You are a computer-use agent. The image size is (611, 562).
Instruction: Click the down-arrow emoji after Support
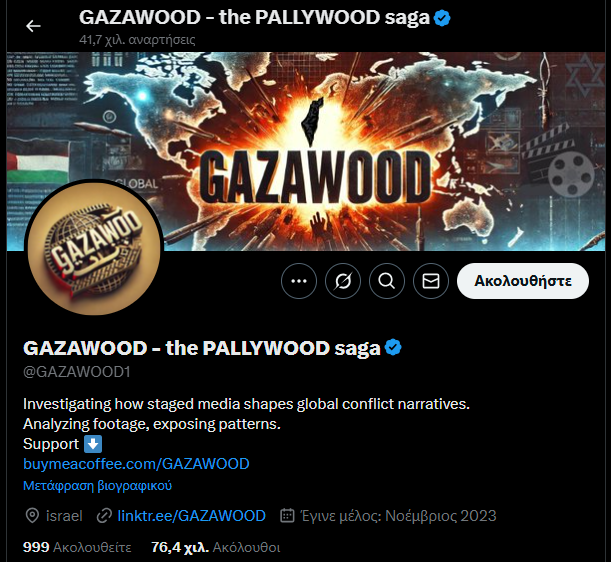click(x=93, y=444)
